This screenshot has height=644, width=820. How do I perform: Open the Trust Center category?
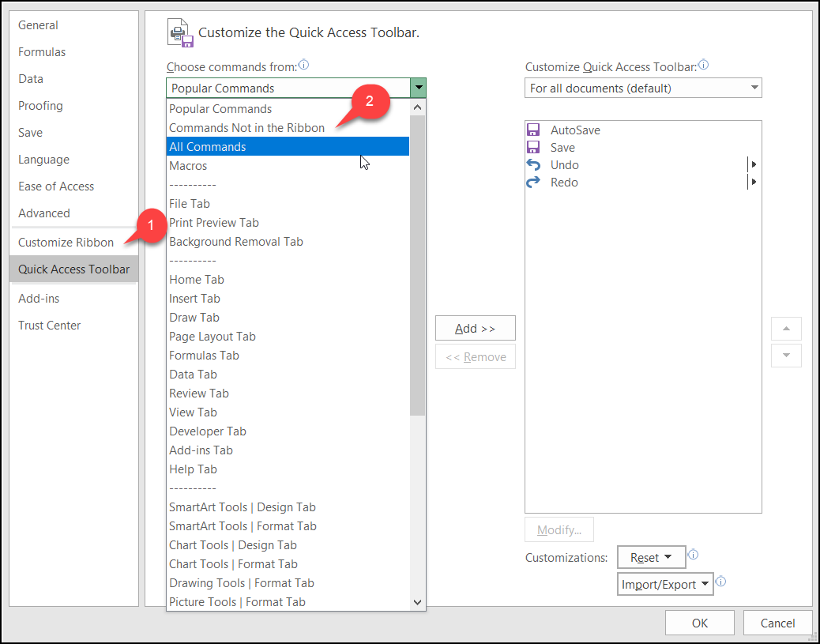click(50, 326)
